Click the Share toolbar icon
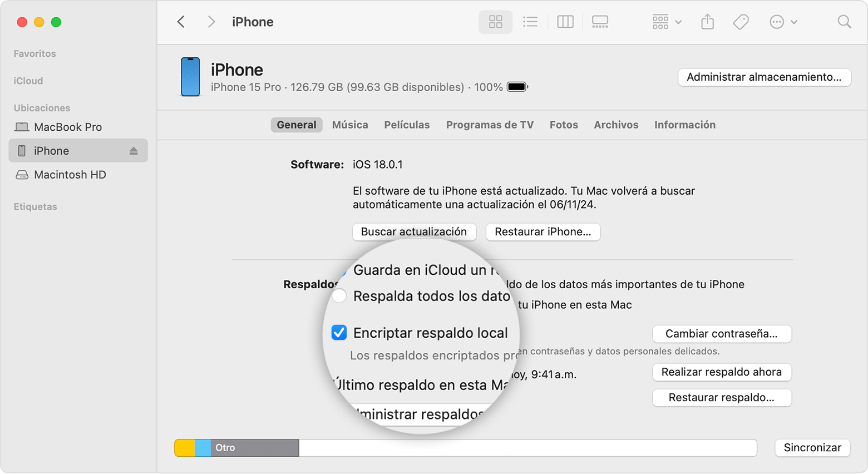Screen dimensions: 868x474 point(707,22)
